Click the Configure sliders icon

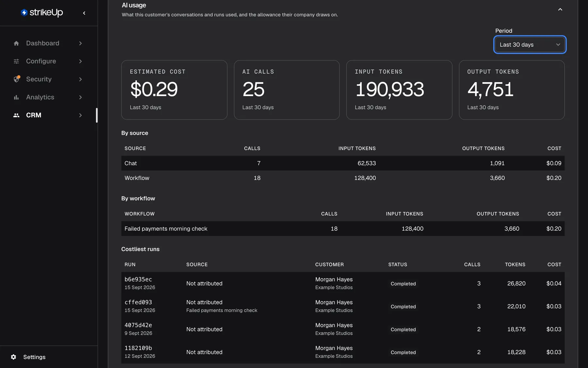pyautogui.click(x=16, y=61)
